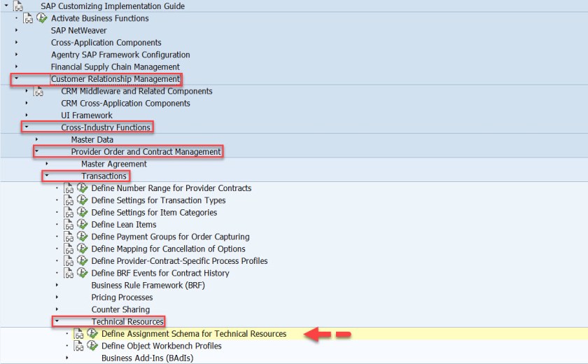Expand CRM Middleware and Related Components arrow
This screenshot has width=588, height=364.
pos(27,90)
